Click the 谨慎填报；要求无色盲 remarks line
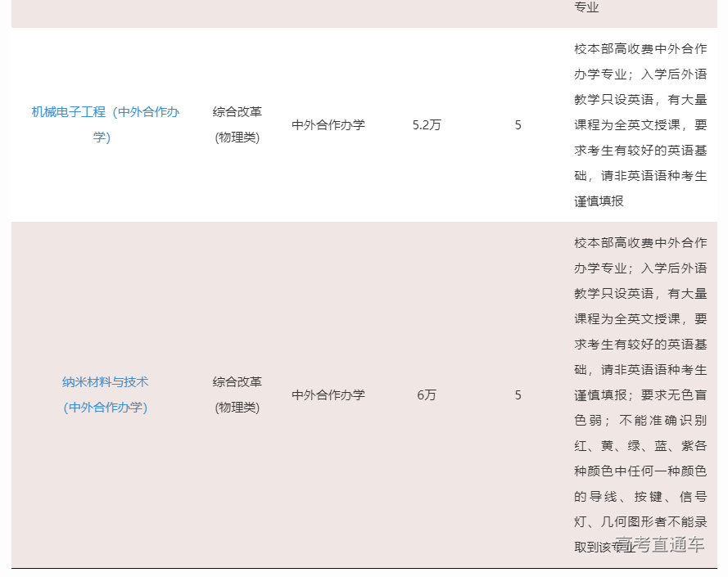The width and height of the screenshot is (728, 577). point(640,395)
